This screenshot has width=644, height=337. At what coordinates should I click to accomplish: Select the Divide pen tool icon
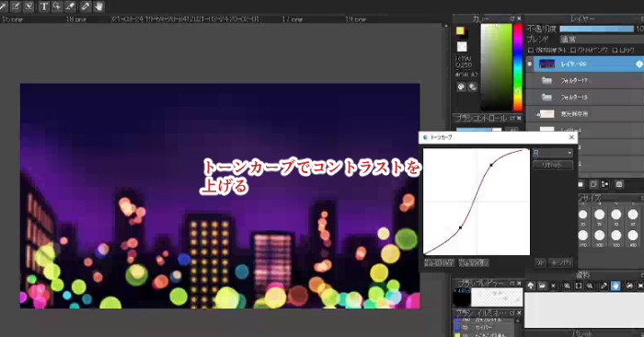click(x=70, y=6)
